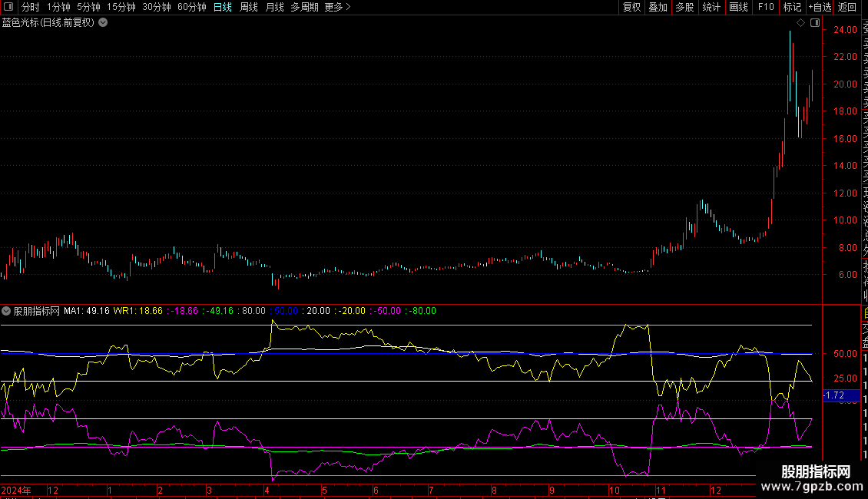Viewport: 868px width, 499px height.
Task: Switch to the 周线 weekly tab
Action: click(x=249, y=7)
